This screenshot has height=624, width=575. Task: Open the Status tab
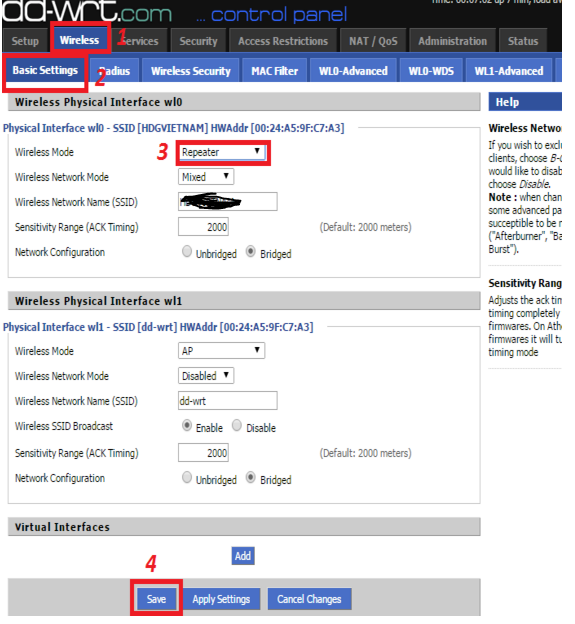click(x=523, y=41)
